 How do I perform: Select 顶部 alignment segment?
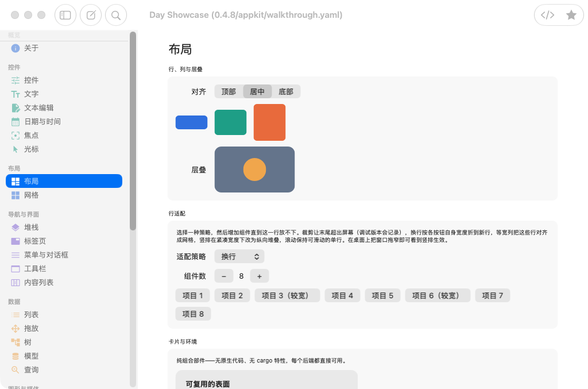click(x=229, y=91)
